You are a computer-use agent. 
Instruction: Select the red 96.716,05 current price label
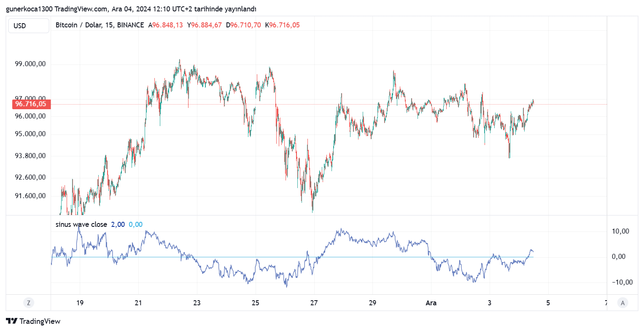(x=31, y=104)
